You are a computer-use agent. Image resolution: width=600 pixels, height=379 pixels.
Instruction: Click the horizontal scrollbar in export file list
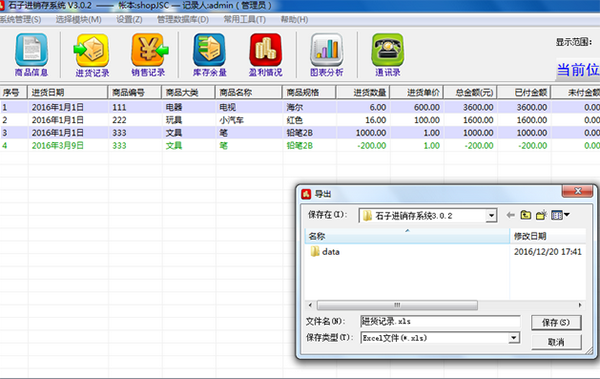(397, 305)
